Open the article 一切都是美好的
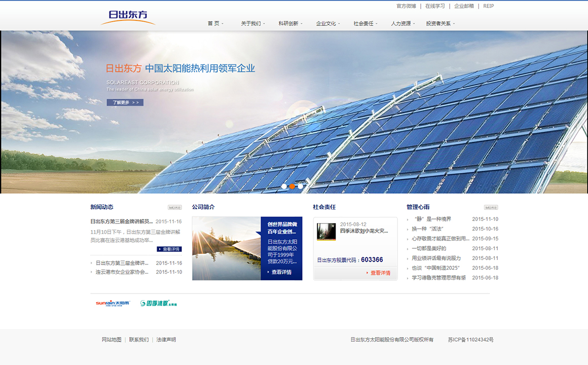Viewport: 588px width, 365px height. coord(429,248)
